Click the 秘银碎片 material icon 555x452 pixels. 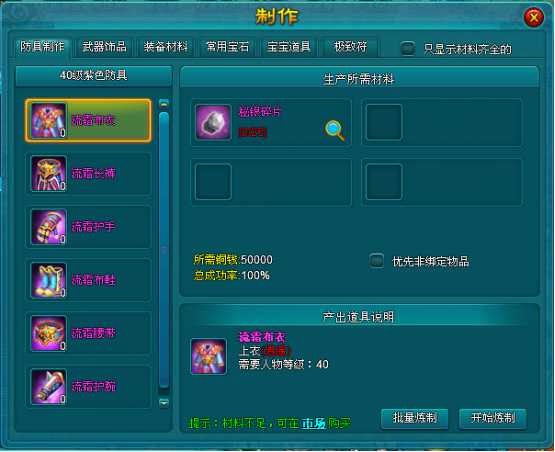point(213,122)
